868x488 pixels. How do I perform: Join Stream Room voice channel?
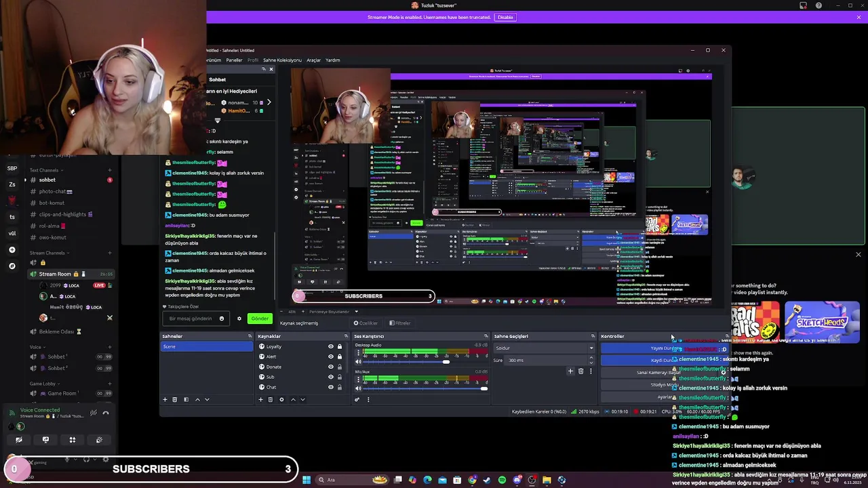point(71,274)
